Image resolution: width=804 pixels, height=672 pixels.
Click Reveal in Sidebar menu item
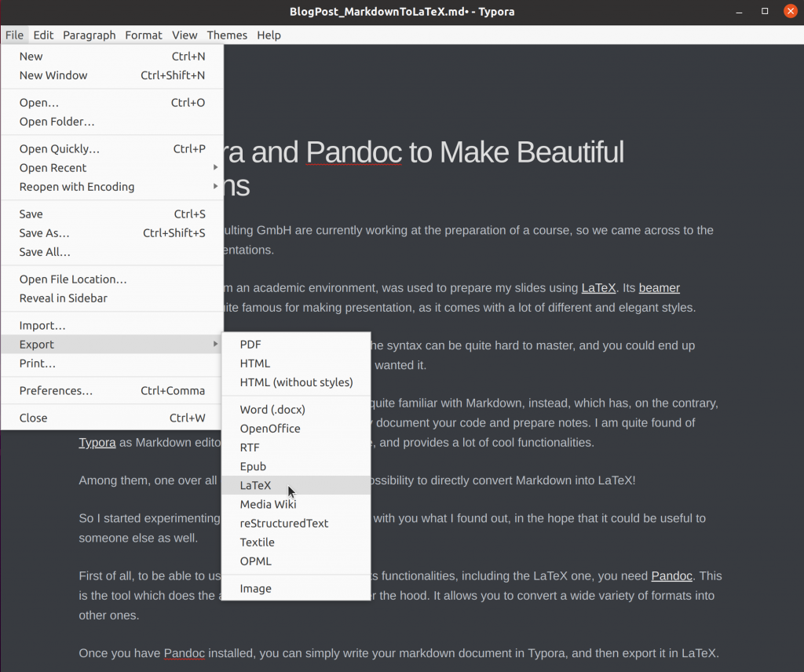pyautogui.click(x=112, y=298)
